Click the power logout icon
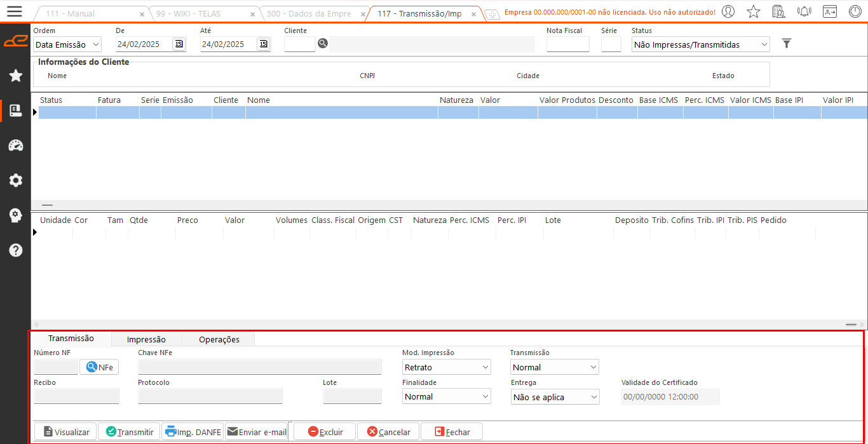Screen dimensions: 868x444 [x=855, y=11]
